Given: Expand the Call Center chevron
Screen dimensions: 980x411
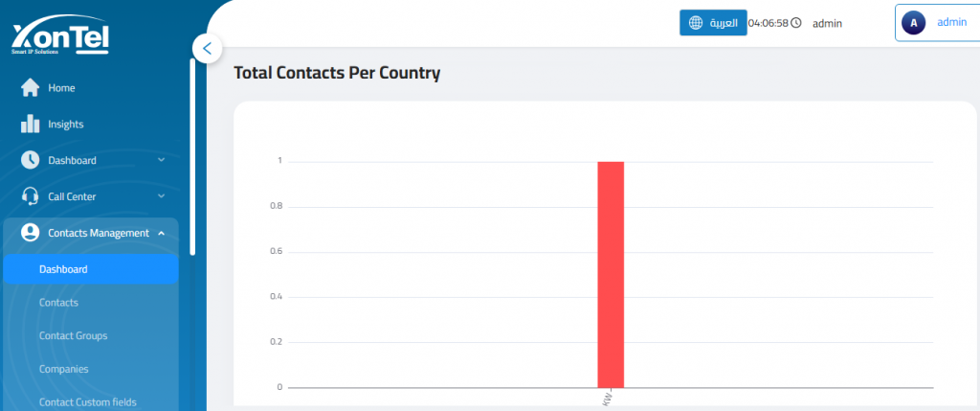Looking at the screenshot, I should pyautogui.click(x=161, y=196).
